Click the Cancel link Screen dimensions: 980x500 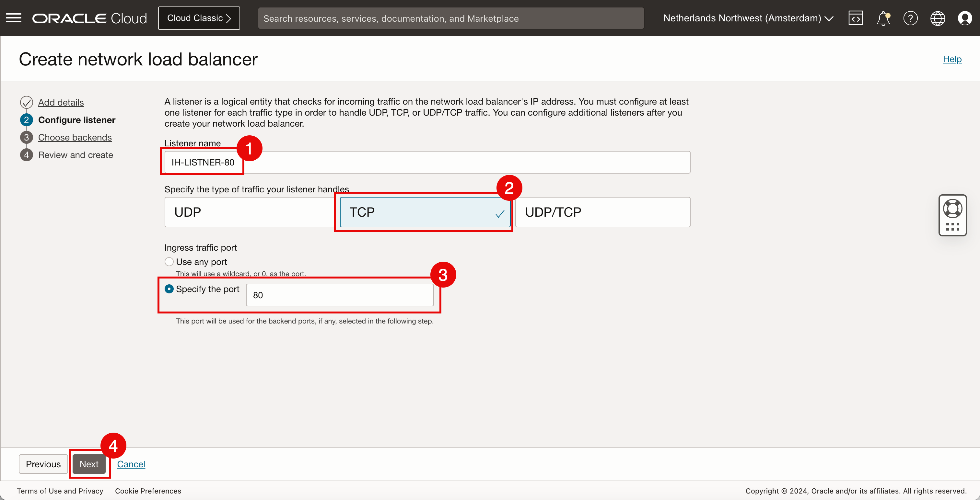point(131,464)
